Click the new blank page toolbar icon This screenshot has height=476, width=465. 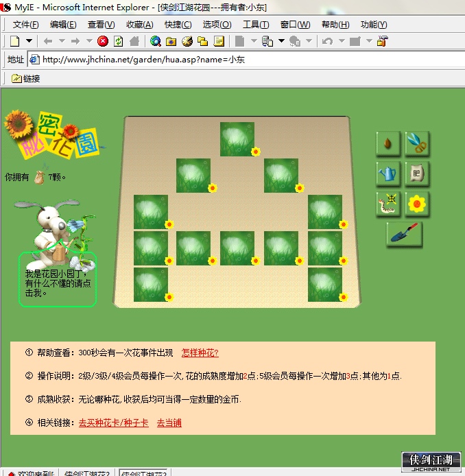point(15,41)
